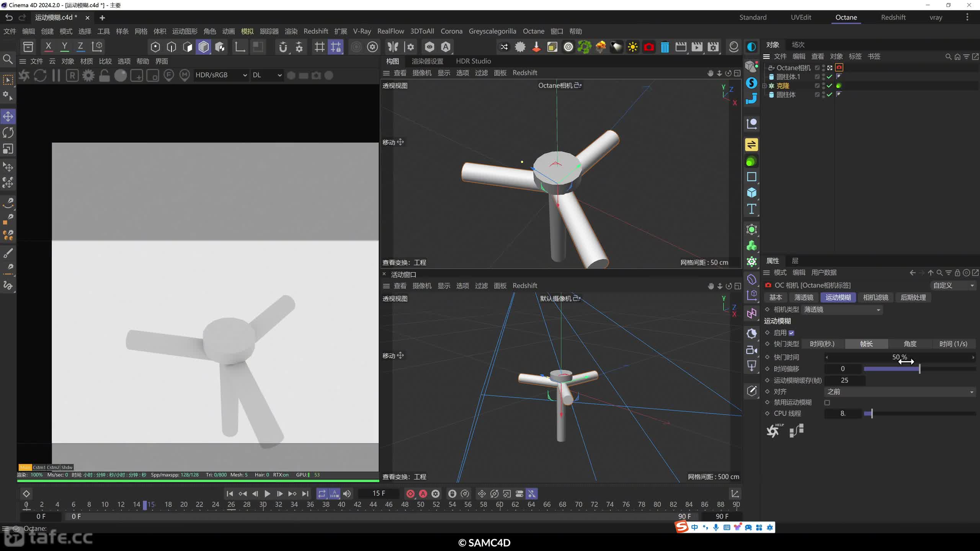Toggle green visibility check for 圆柱体
This screenshot has height=551, width=980.
829,95
